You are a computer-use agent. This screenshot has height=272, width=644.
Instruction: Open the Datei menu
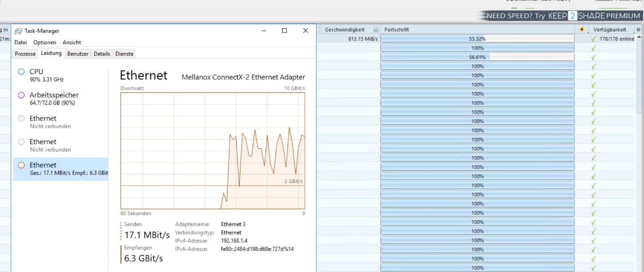[21, 42]
